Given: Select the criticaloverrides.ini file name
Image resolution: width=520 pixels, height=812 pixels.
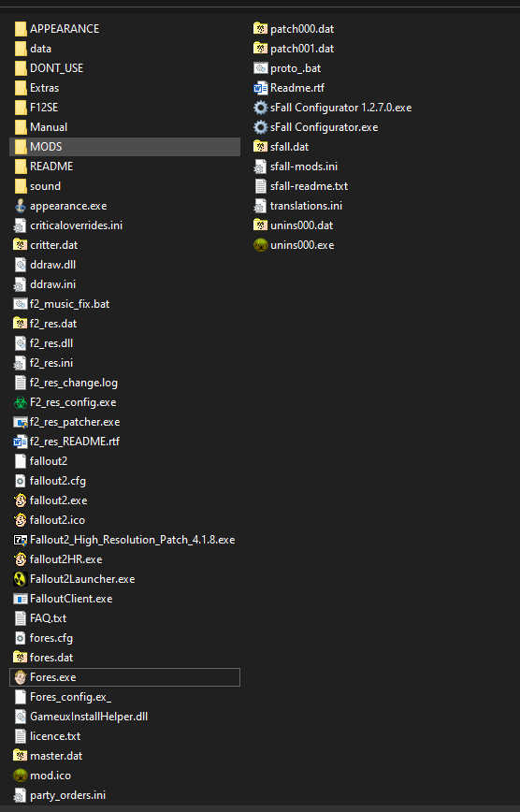Looking at the screenshot, I should [76, 225].
